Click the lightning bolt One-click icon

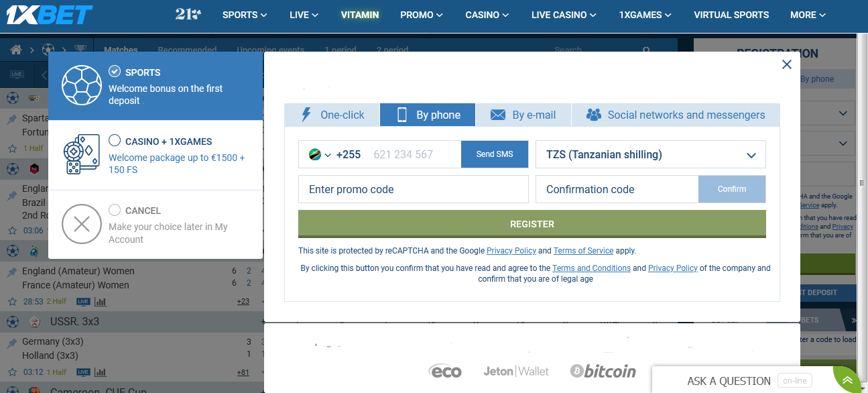pos(306,115)
